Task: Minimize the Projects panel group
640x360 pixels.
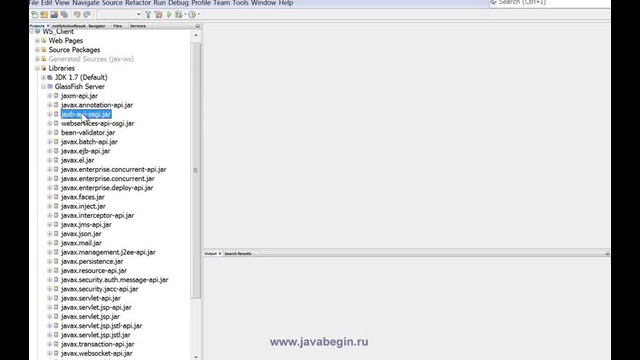Action: coord(198,26)
